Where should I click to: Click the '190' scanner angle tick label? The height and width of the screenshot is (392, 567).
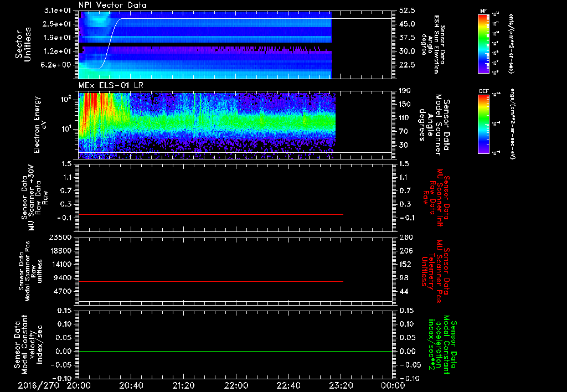[x=405, y=91]
